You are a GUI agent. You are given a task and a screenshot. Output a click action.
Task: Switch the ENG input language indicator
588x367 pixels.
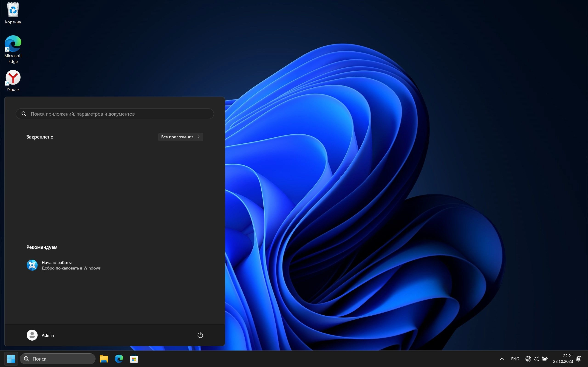pos(515,359)
